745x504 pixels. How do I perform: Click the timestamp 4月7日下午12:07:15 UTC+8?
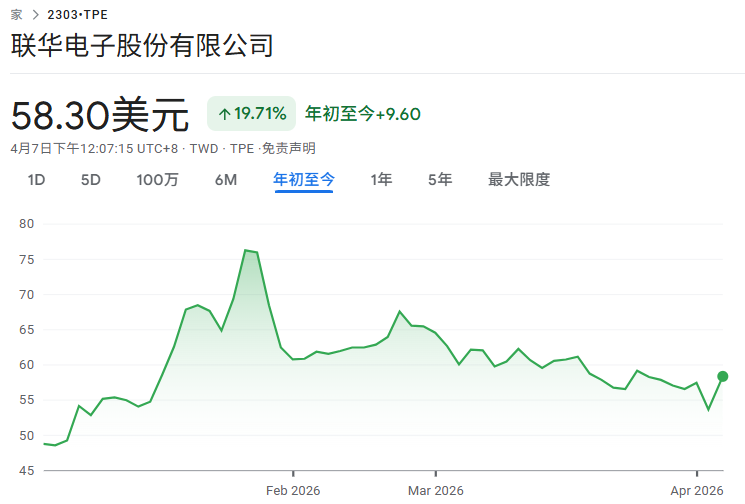point(94,149)
